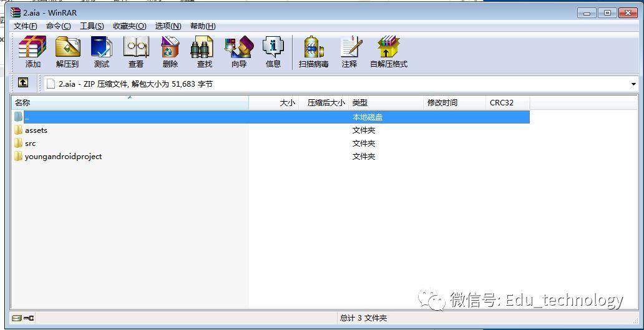This screenshot has width=644, height=330.
Task: Select the assets folder name
Action: pyautogui.click(x=36, y=130)
